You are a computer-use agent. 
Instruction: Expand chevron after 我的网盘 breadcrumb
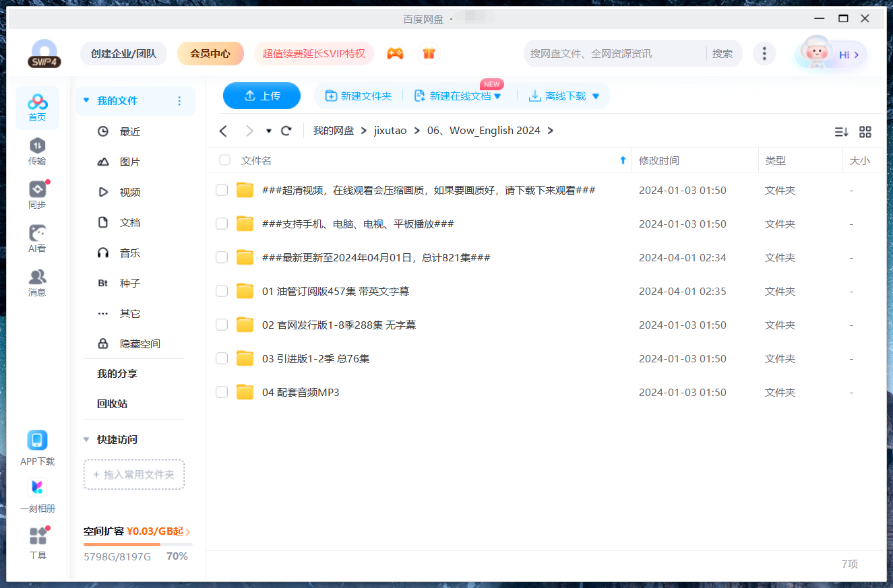[x=364, y=131]
